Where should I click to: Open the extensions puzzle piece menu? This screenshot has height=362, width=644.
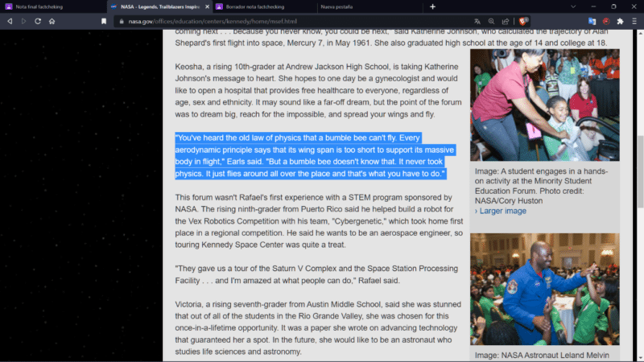pyautogui.click(x=620, y=21)
